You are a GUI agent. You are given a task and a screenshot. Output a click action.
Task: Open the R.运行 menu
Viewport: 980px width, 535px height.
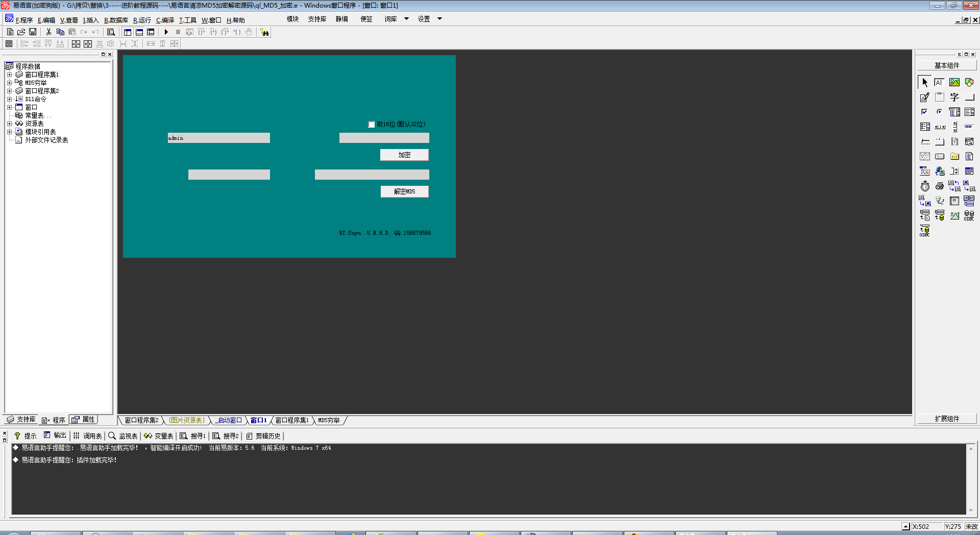(142, 20)
